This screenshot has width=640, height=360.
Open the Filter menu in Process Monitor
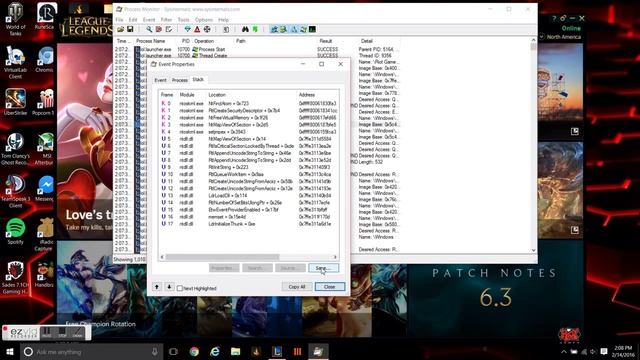click(x=166, y=20)
